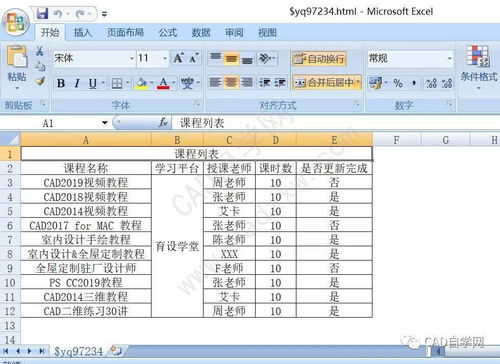This screenshot has width=500, height=364.
Task: Open the 常规 number format dropdown
Action: [449, 59]
